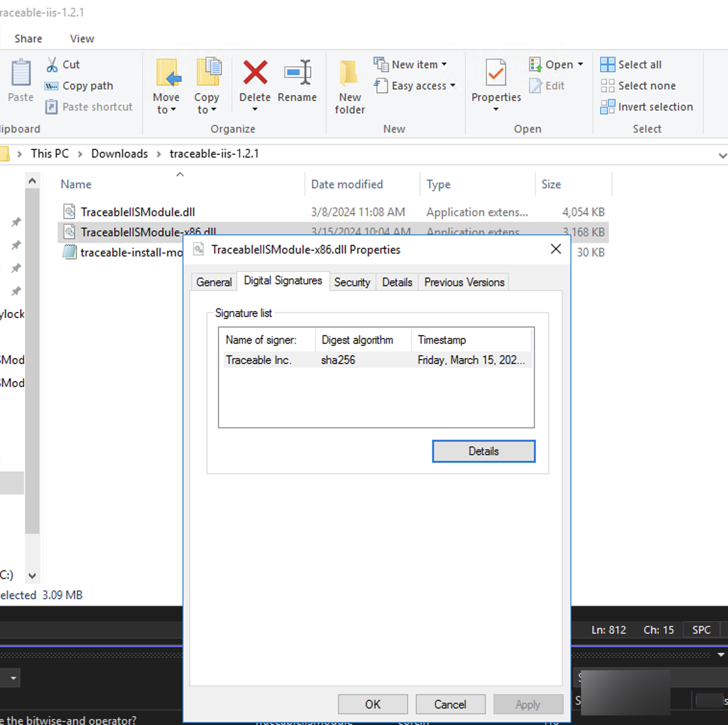The width and height of the screenshot is (728, 725).
Task: Click the Copy path icon
Action: [x=51, y=86]
